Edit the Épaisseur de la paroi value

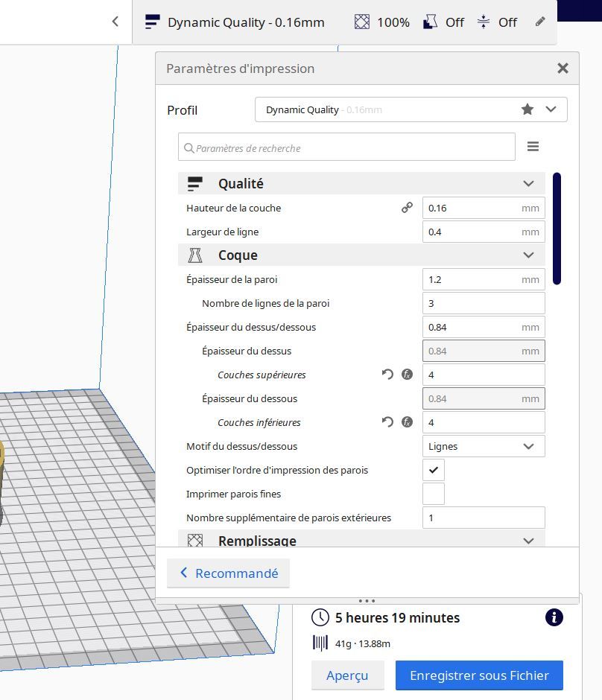pos(484,279)
